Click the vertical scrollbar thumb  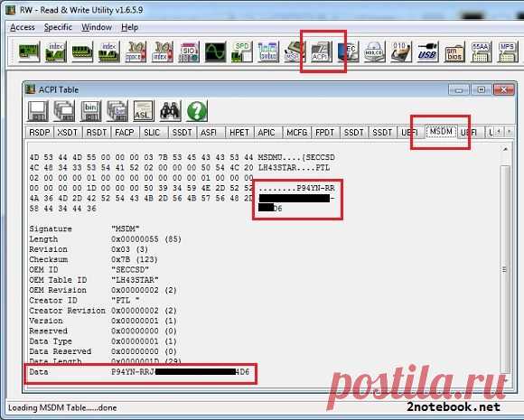coord(505,270)
